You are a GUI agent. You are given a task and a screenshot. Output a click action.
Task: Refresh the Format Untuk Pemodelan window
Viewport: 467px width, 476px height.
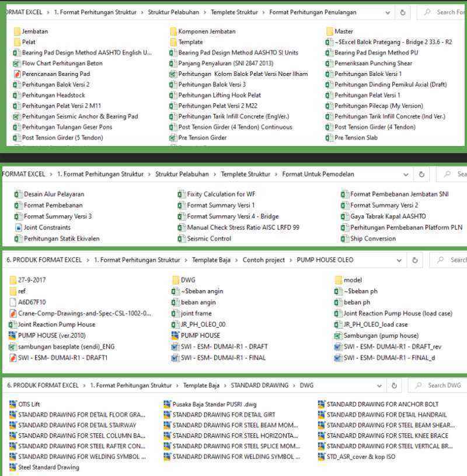coord(421,174)
